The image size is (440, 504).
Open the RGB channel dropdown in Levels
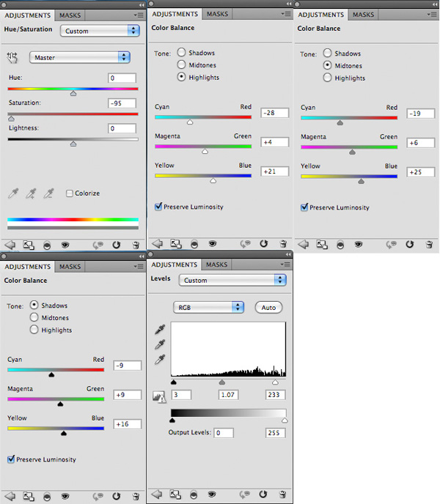pyautogui.click(x=208, y=307)
